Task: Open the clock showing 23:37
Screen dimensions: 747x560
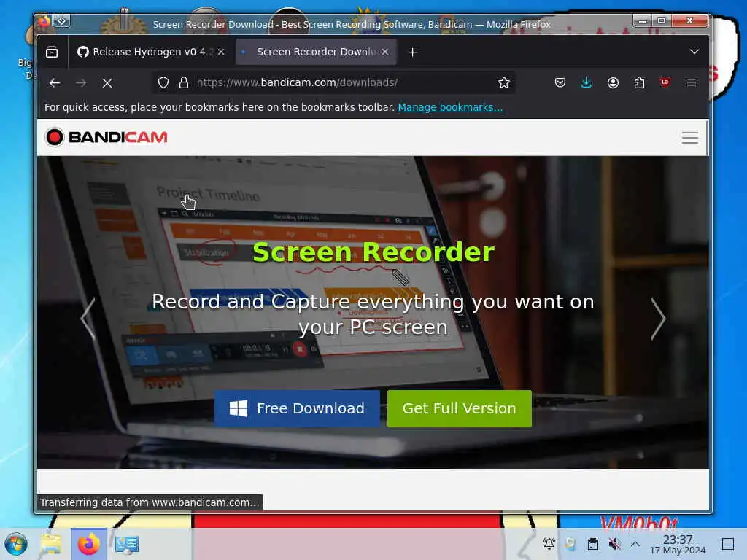Action: pos(678,544)
